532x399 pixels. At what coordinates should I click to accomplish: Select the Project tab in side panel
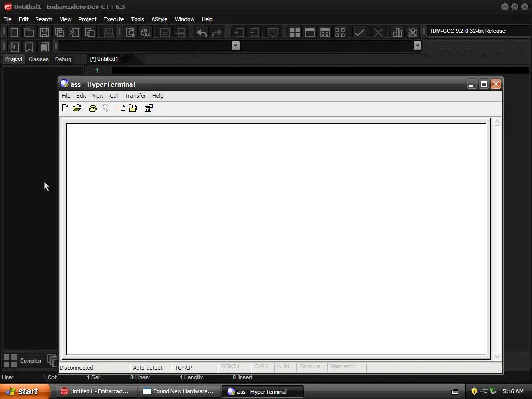coord(14,59)
